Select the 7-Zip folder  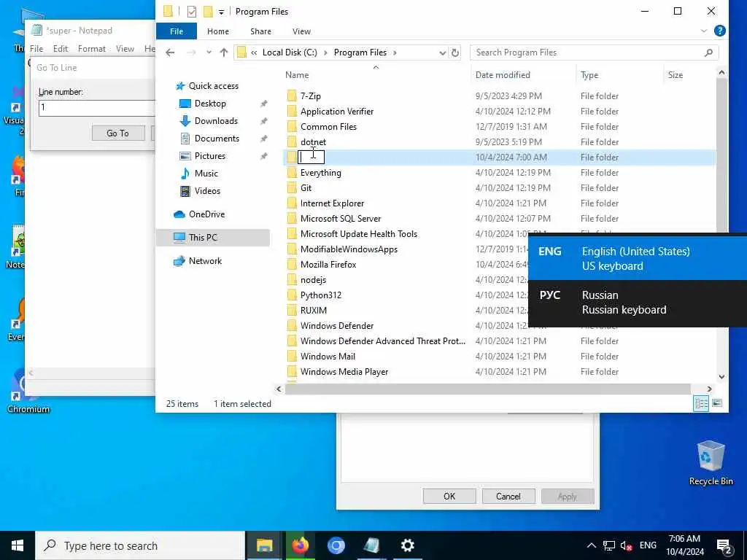point(311,96)
